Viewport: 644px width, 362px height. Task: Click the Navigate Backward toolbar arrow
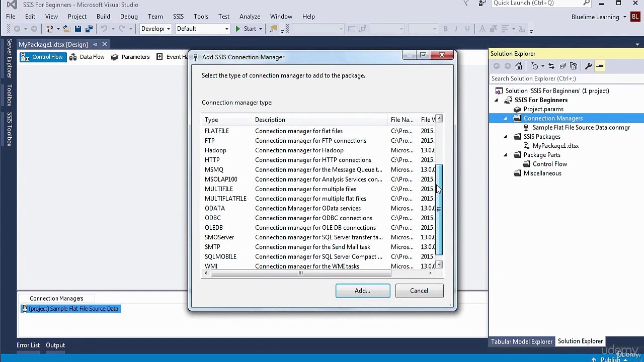pos(17,29)
